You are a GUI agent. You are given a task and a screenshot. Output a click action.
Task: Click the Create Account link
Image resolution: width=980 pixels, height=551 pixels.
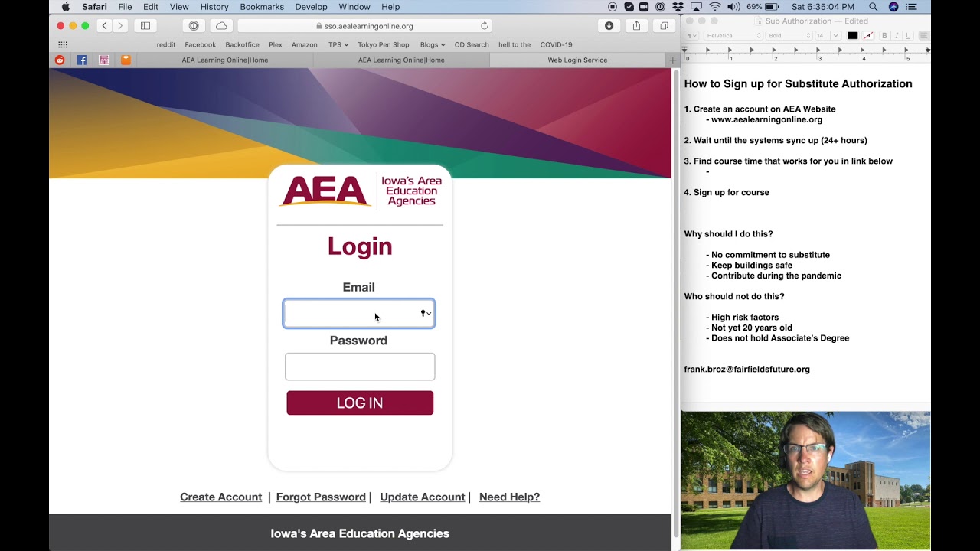220,497
